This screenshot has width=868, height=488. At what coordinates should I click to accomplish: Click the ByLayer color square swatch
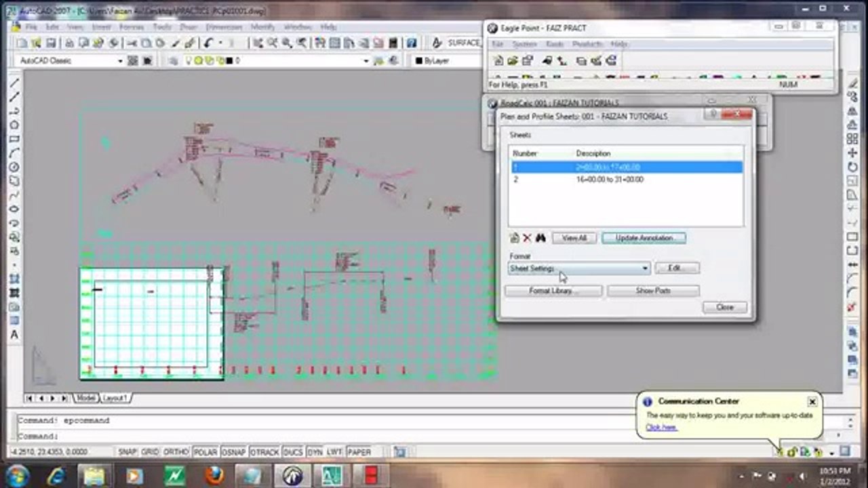point(419,60)
